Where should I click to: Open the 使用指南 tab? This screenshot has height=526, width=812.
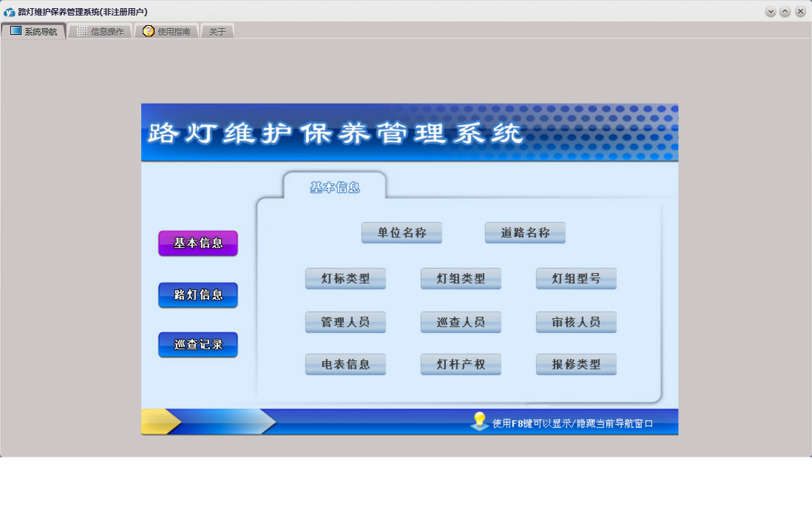(166, 31)
